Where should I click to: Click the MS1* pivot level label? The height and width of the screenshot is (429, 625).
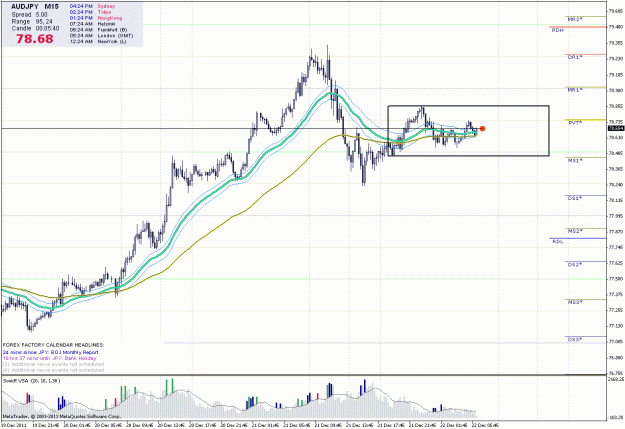tap(575, 160)
